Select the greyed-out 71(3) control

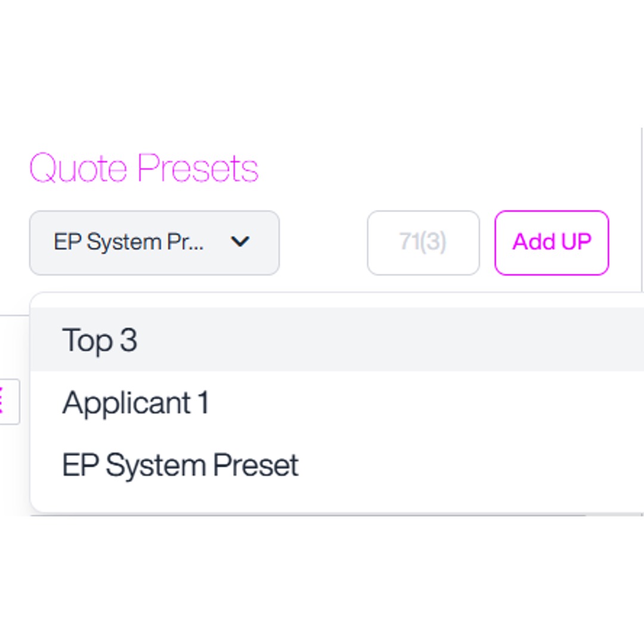pos(423,243)
